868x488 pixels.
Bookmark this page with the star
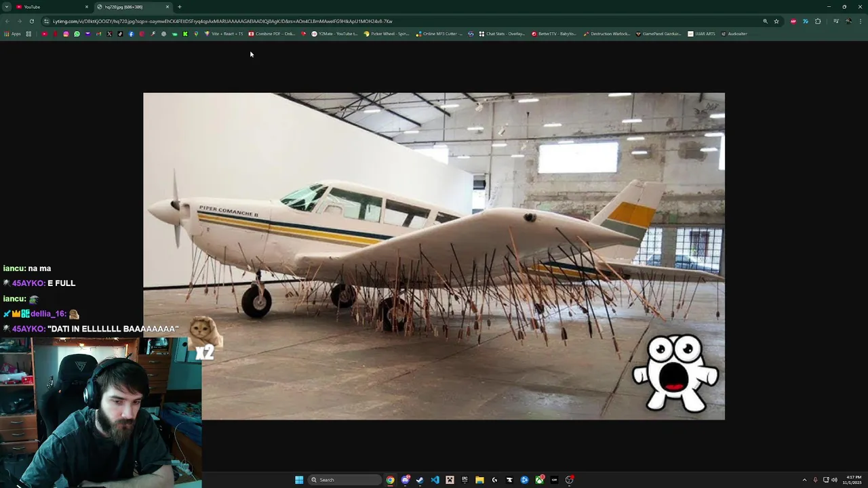click(x=776, y=21)
